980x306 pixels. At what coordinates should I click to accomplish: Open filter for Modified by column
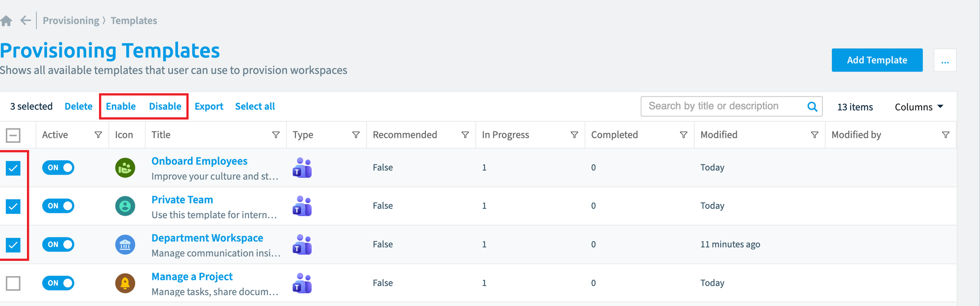[946, 135]
